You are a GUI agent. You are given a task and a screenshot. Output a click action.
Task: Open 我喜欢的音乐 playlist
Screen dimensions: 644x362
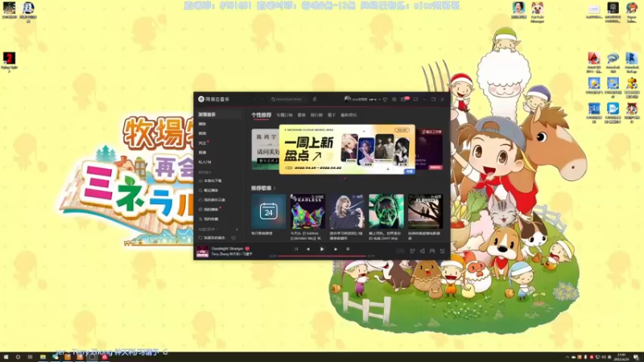click(x=213, y=238)
